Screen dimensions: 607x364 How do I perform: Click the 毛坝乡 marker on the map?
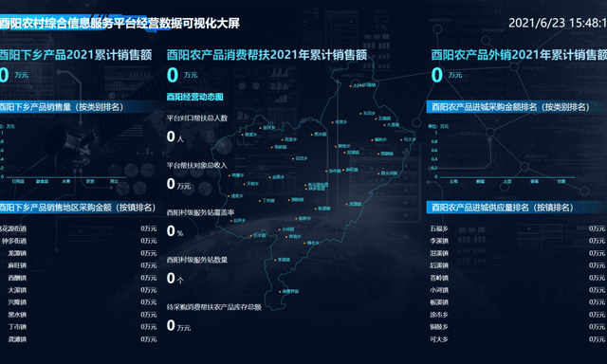pyautogui.click(x=340, y=122)
